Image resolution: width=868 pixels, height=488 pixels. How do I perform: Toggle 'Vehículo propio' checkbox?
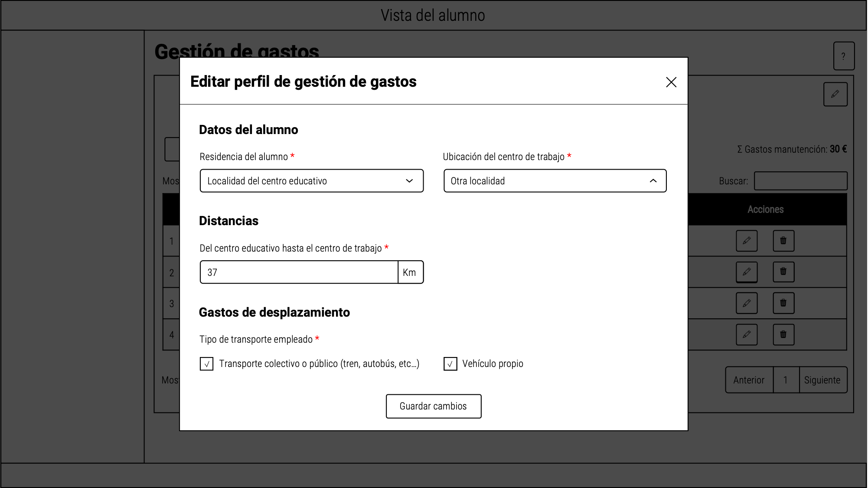point(450,364)
